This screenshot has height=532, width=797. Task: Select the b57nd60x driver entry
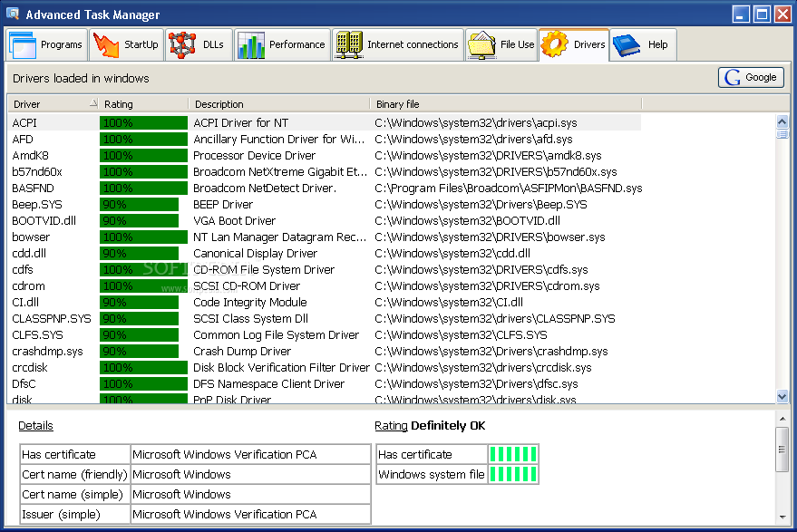[325, 171]
